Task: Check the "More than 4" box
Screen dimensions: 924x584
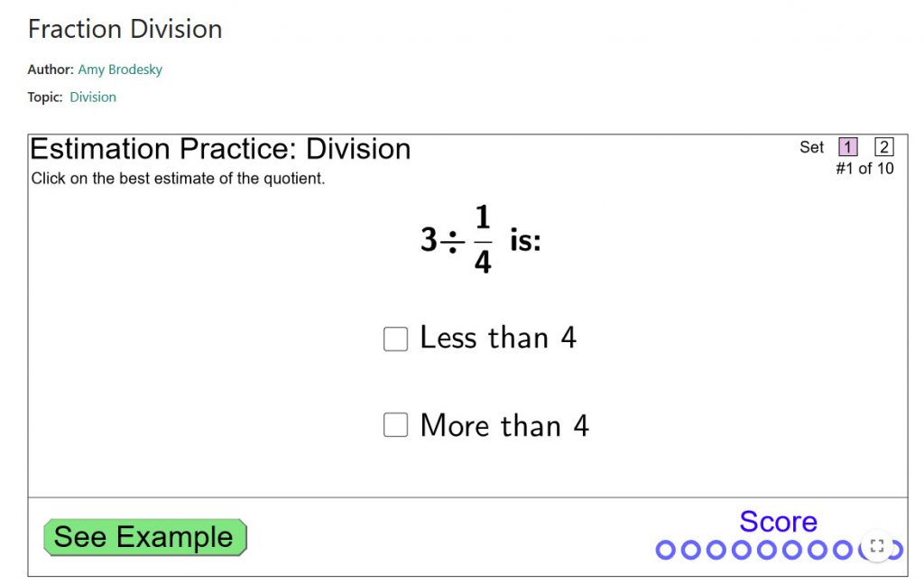Action: tap(395, 425)
